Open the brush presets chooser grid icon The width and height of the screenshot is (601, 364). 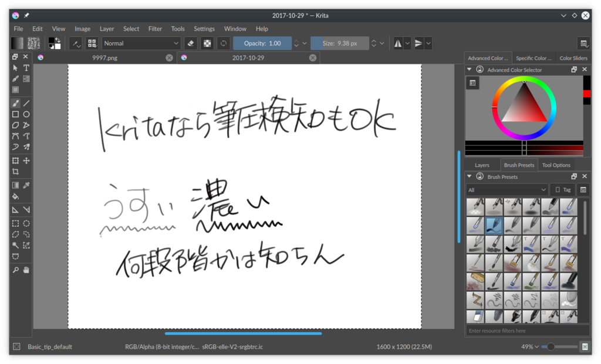(92, 43)
